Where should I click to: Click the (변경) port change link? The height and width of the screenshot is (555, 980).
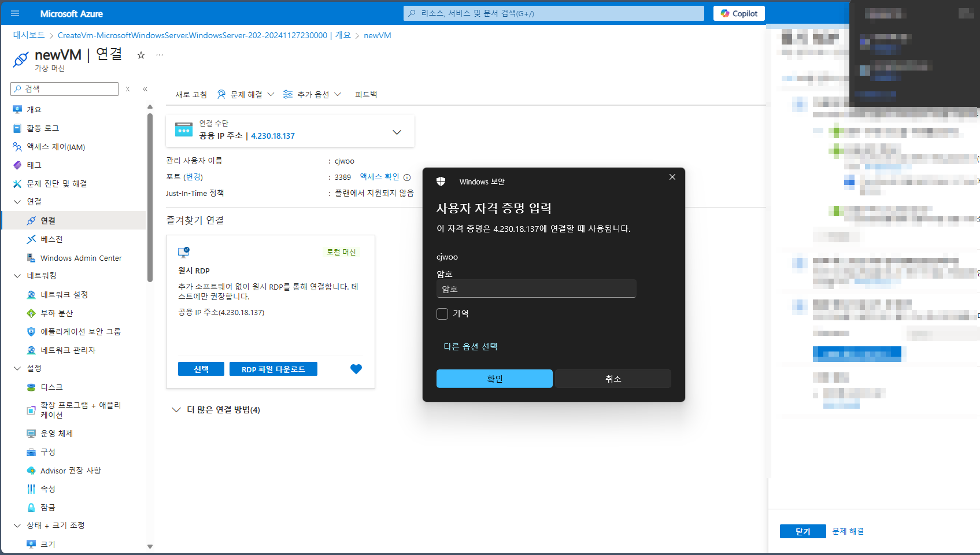(x=193, y=177)
